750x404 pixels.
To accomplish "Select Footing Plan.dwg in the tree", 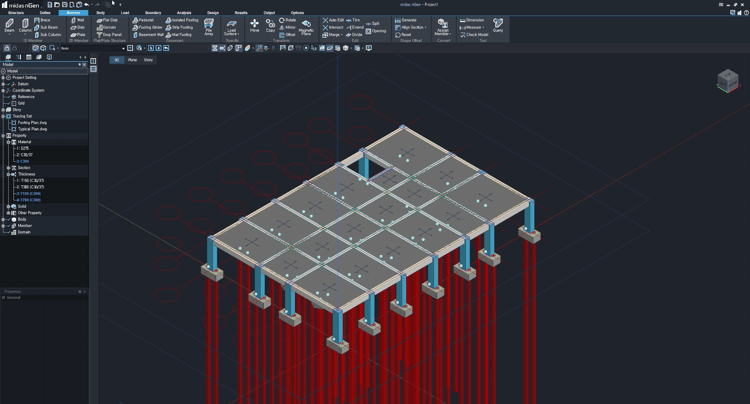I will tap(32, 123).
